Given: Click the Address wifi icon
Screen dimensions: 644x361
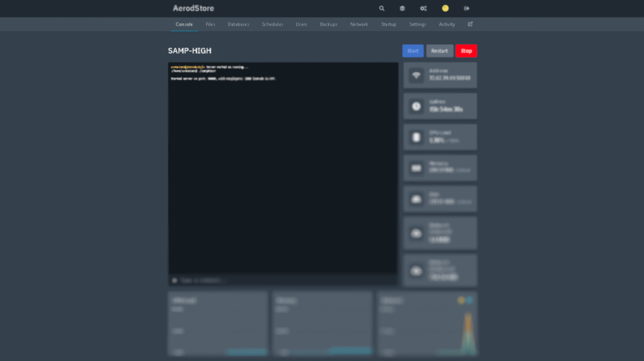Looking at the screenshot, I should coord(416,76).
